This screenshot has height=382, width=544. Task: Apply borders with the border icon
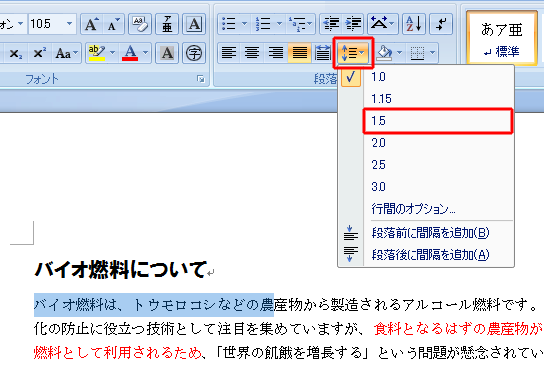(x=417, y=53)
